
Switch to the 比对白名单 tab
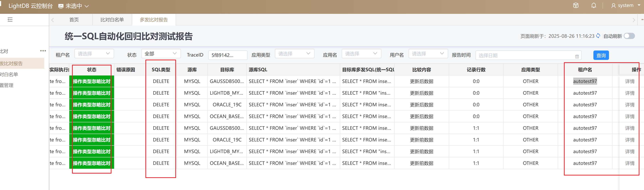pos(112,20)
